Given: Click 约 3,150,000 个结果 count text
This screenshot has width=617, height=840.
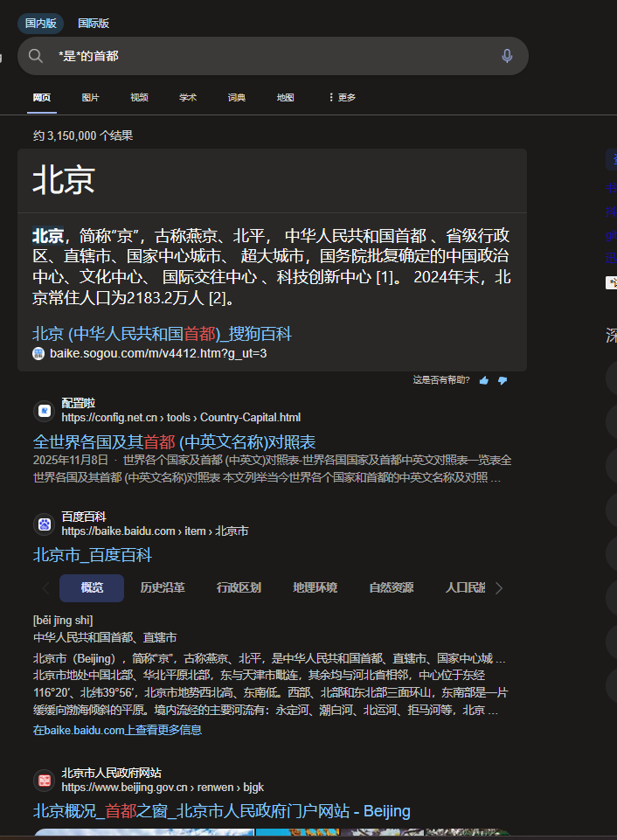Looking at the screenshot, I should coord(82,135).
